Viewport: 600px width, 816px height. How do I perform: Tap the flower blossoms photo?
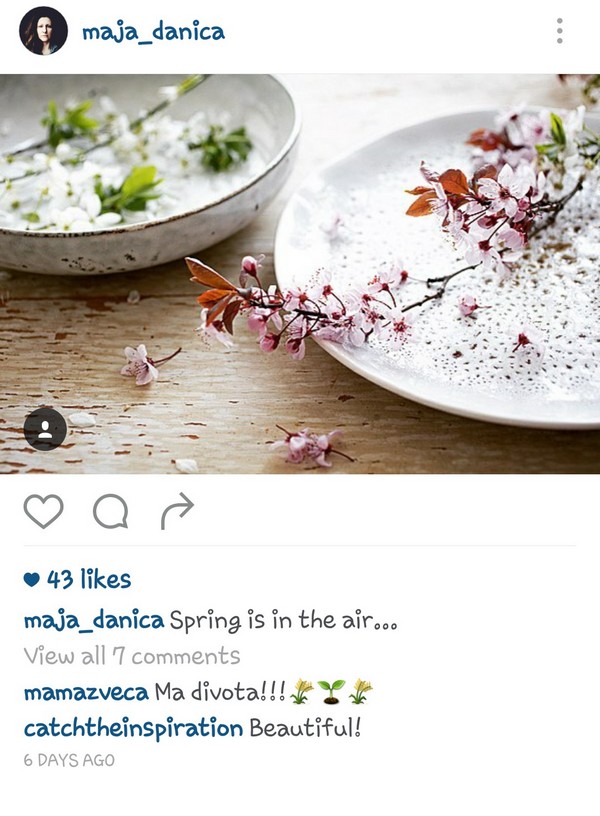[300, 274]
